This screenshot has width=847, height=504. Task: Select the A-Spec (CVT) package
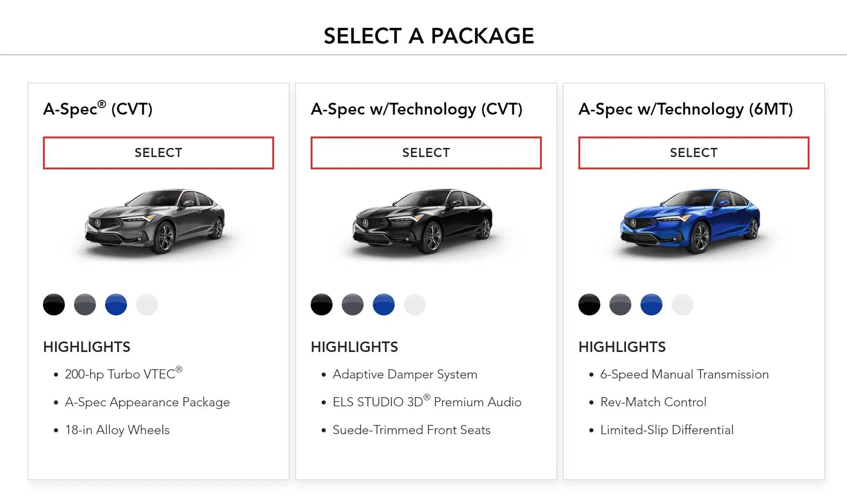tap(158, 152)
